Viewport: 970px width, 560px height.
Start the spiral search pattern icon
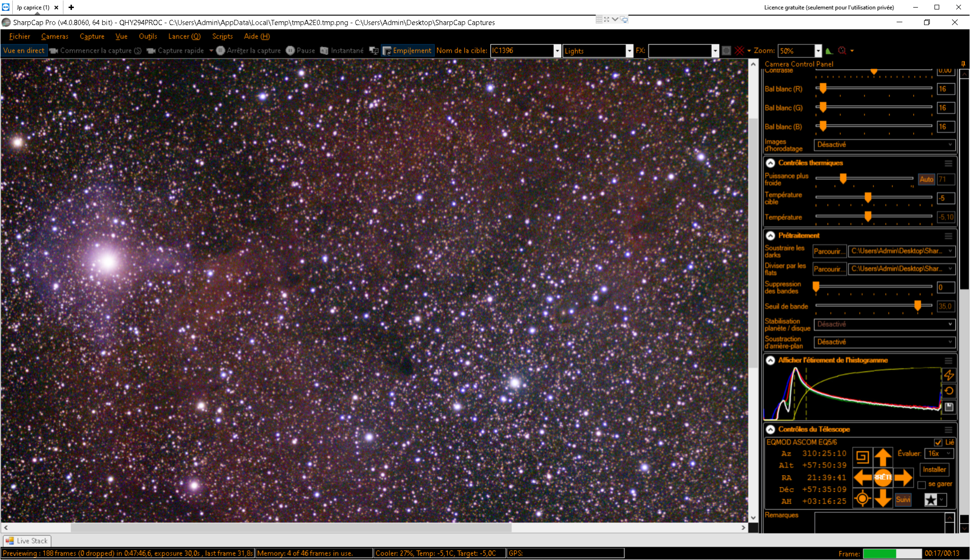862,457
